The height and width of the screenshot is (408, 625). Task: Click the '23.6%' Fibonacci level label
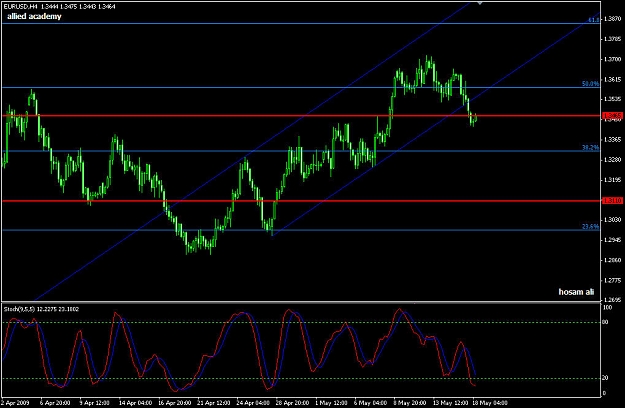coord(590,226)
